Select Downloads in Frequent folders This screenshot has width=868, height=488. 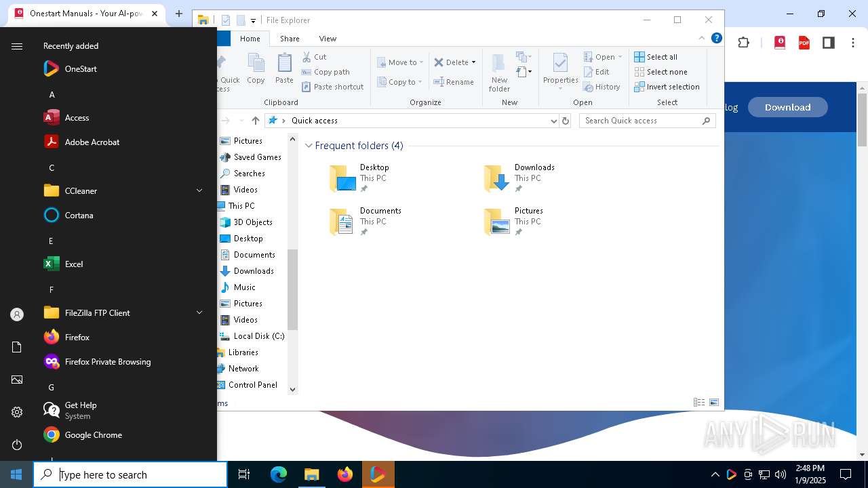[x=519, y=178]
